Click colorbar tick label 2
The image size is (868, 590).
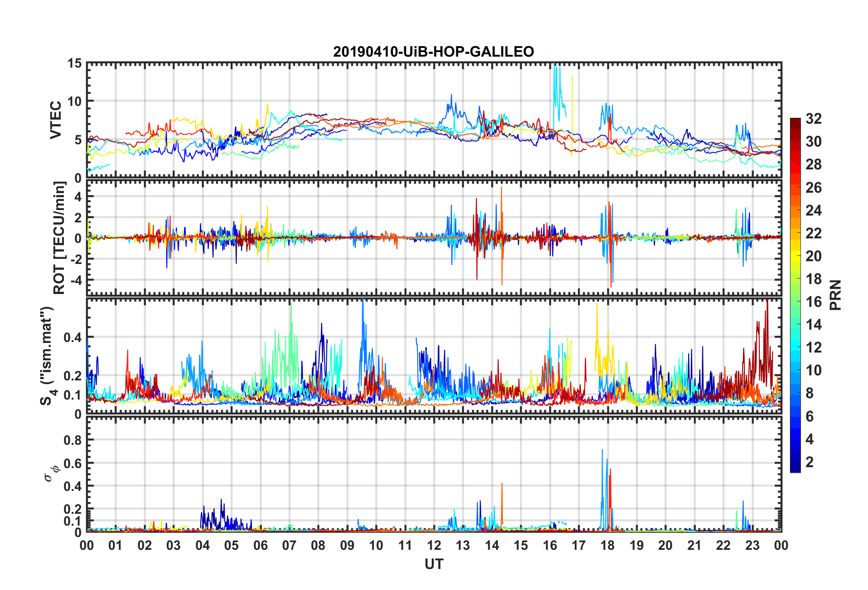pyautogui.click(x=810, y=462)
